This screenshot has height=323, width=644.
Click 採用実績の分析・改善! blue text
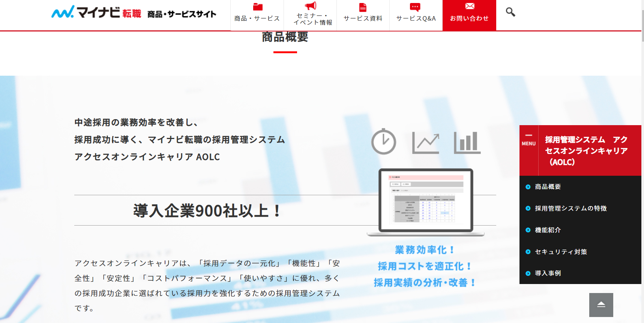pos(425,283)
